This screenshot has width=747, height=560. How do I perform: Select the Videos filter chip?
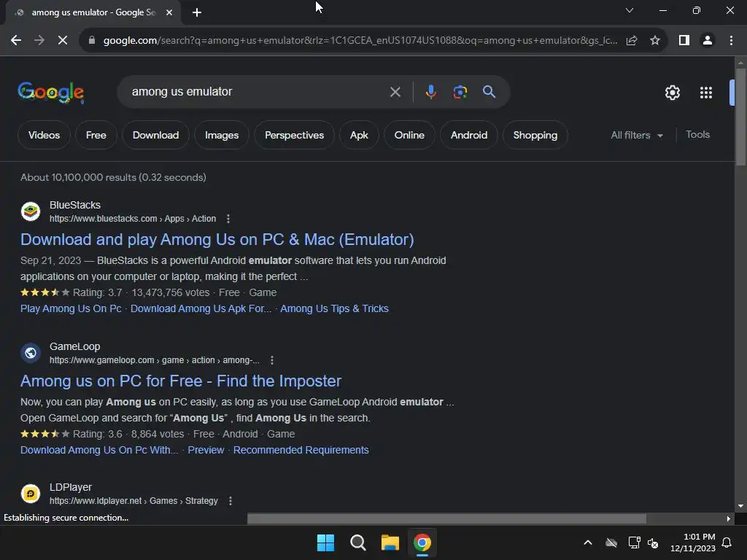[44, 135]
